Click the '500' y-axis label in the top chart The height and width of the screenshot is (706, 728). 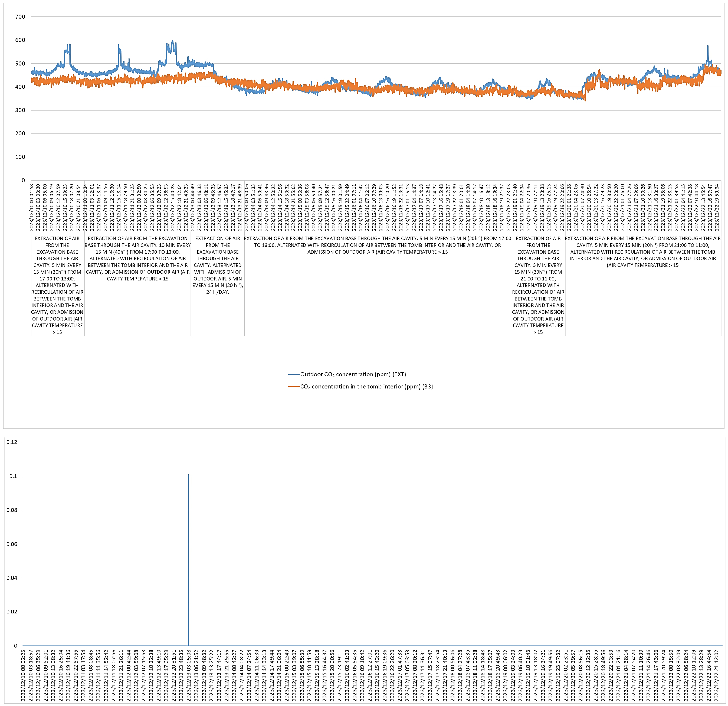tap(20, 64)
